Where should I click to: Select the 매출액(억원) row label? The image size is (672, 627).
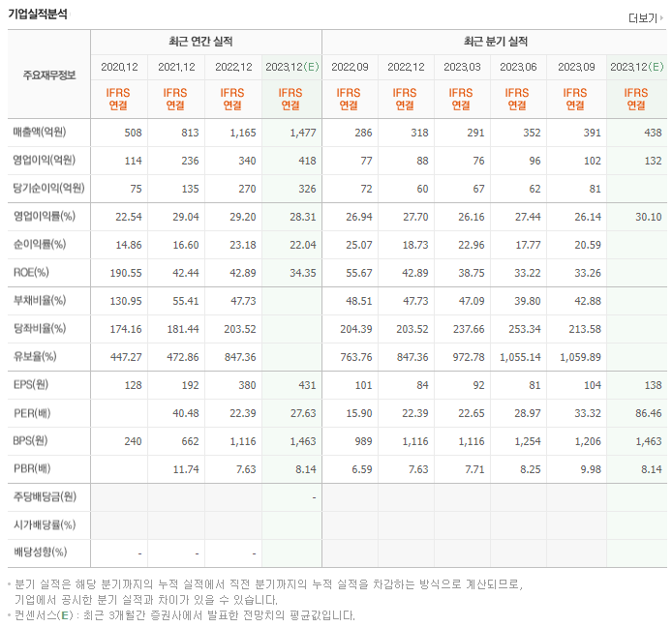pos(40,132)
